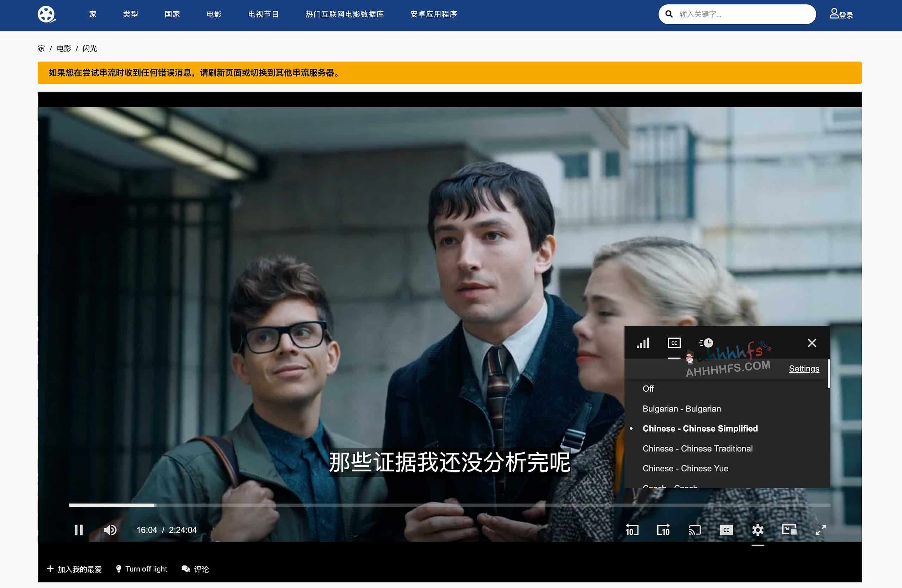The width and height of the screenshot is (902, 588).
Task: Open the playback speed panel
Action: pos(706,343)
